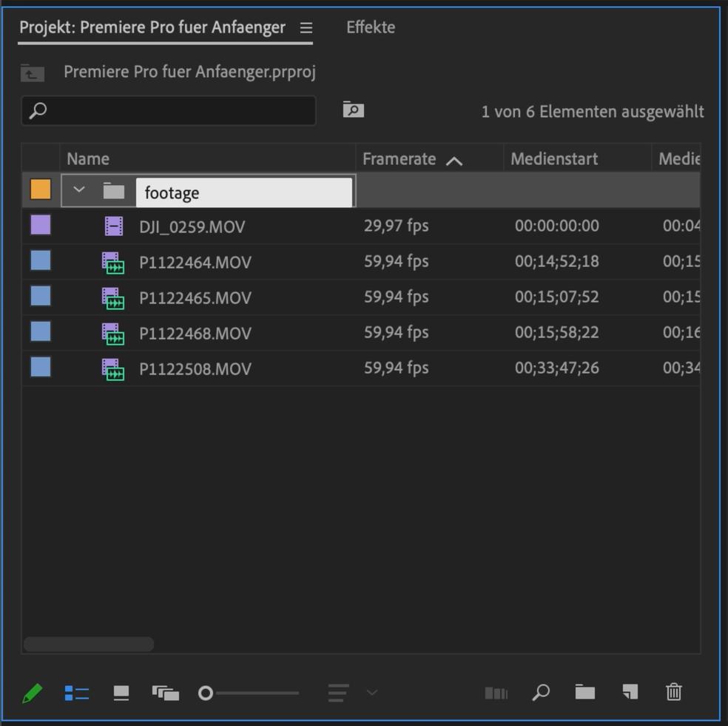
Task: Click the project search input field
Action: coord(178,111)
